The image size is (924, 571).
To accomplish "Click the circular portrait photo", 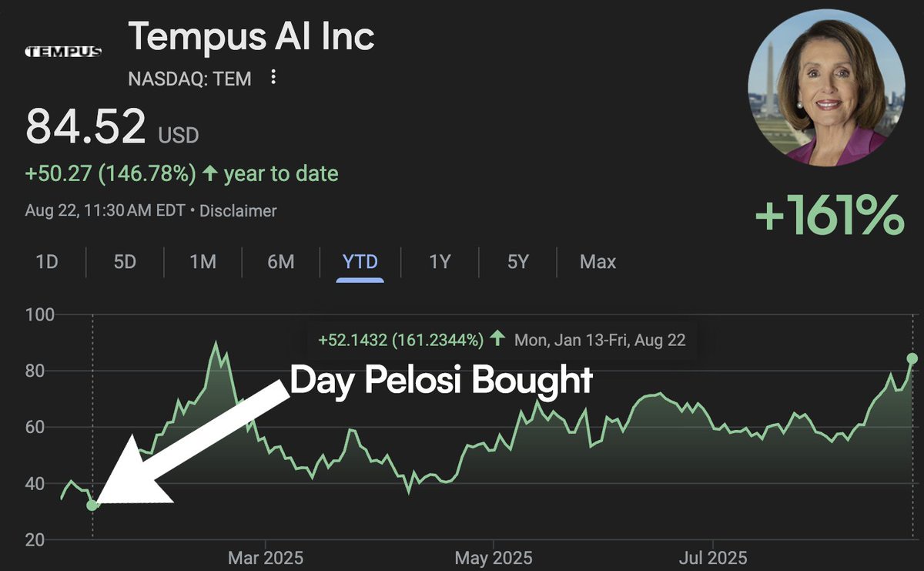I will point(826,87).
